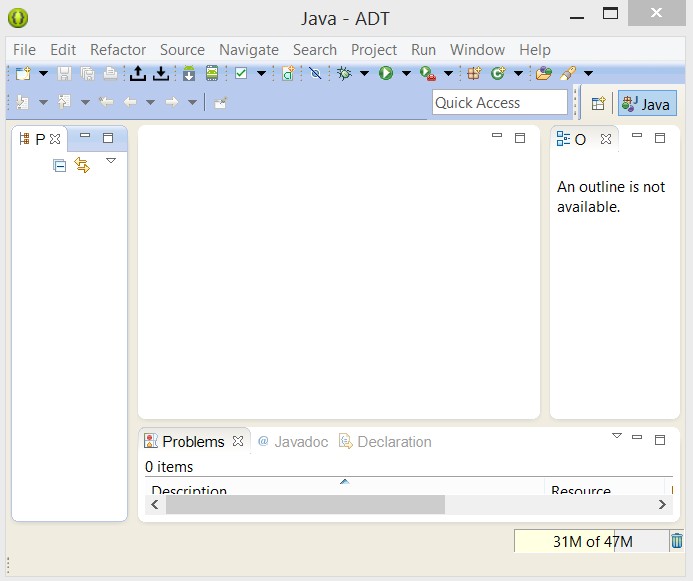Click the Problems horizontal scrollbar thumb
The width and height of the screenshot is (693, 581).
click(x=305, y=506)
